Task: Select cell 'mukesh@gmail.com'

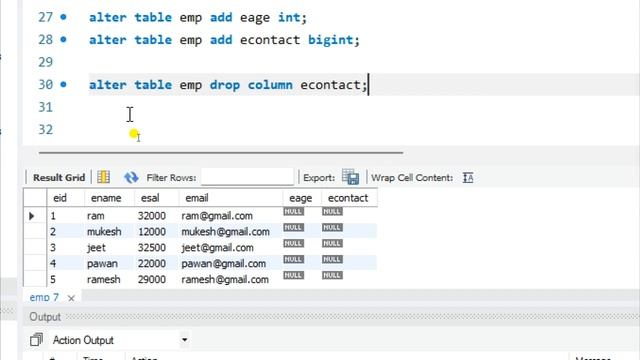Action: [x=225, y=231]
